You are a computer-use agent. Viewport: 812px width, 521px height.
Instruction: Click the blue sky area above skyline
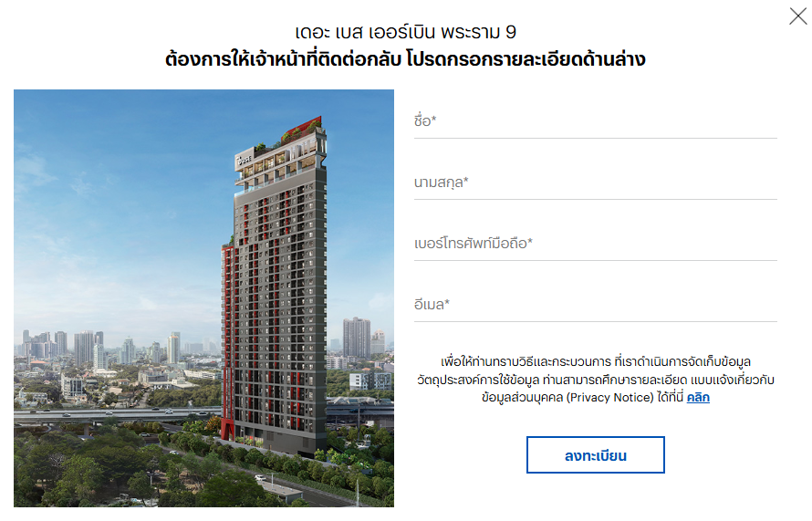pyautogui.click(x=120, y=207)
